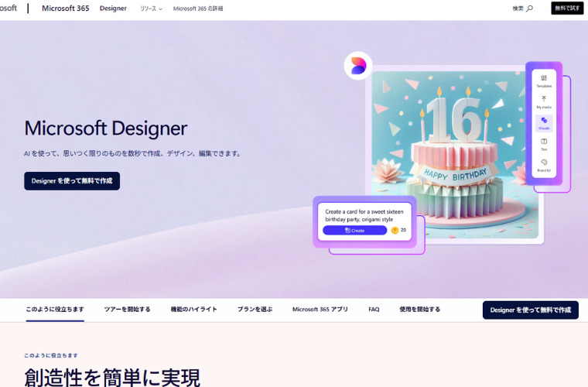Click the 創造性を簡単に実現 heading
The height and width of the screenshot is (387, 588).
coord(112,377)
